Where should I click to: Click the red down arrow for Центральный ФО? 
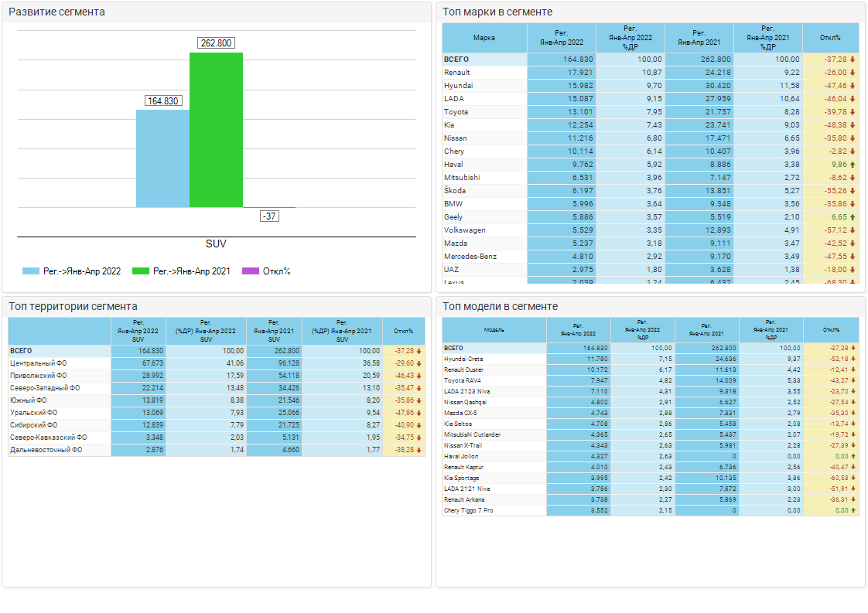click(419, 363)
